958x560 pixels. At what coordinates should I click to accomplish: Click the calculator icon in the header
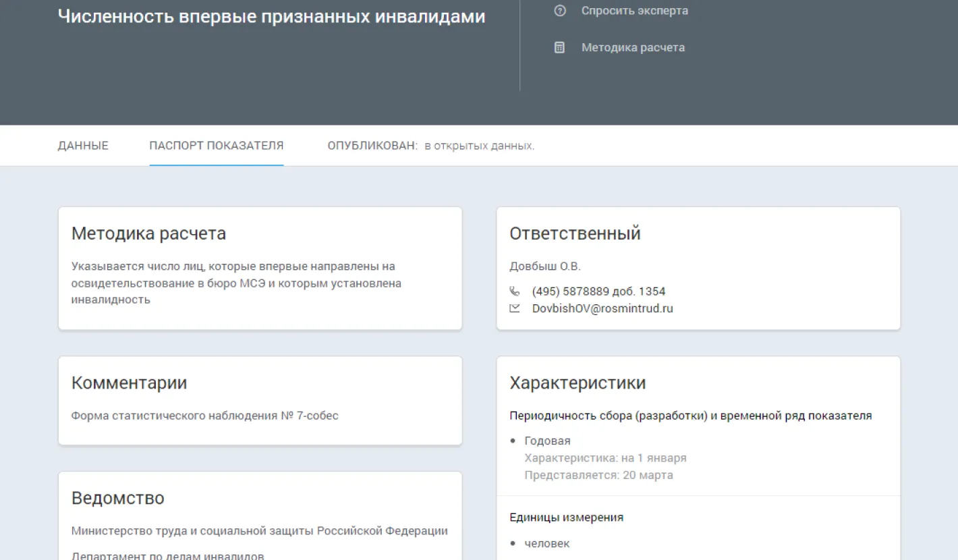(x=559, y=47)
